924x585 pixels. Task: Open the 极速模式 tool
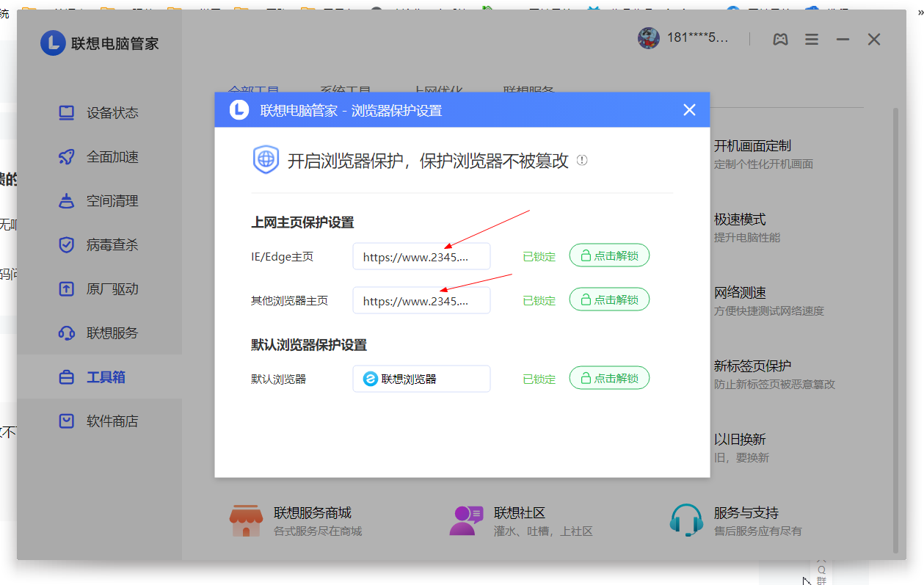pyautogui.click(x=747, y=228)
